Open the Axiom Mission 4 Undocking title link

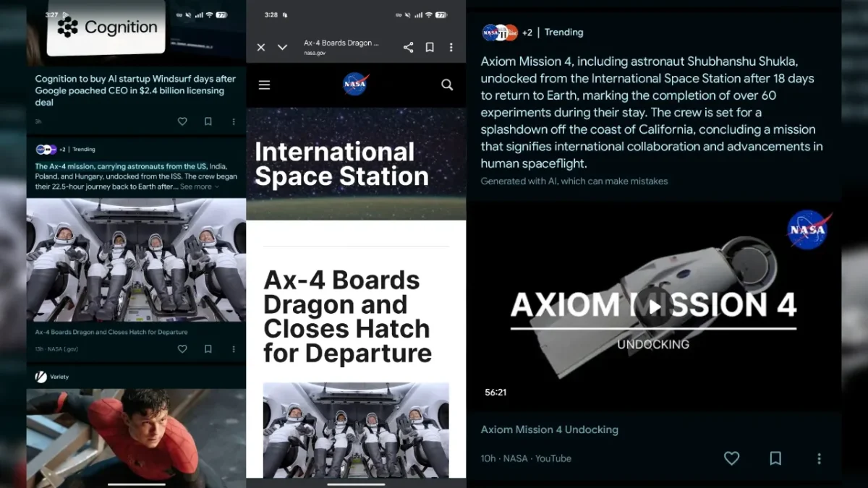(x=549, y=429)
